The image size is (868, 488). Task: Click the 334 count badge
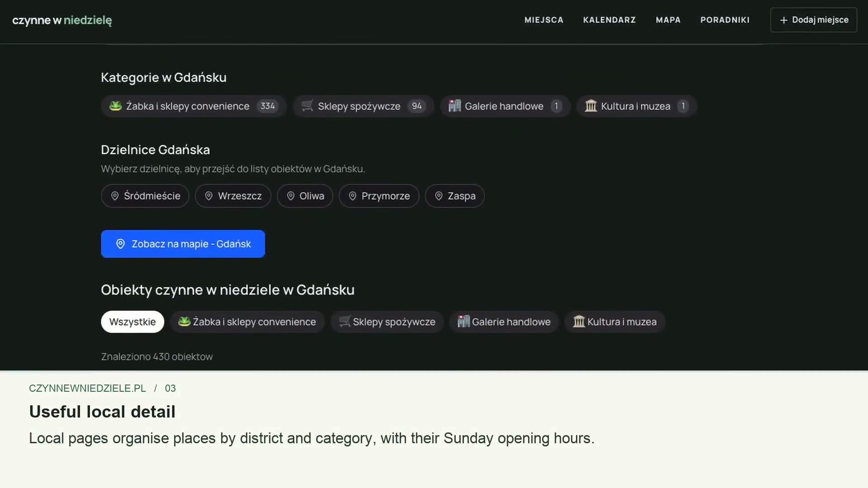click(x=268, y=106)
